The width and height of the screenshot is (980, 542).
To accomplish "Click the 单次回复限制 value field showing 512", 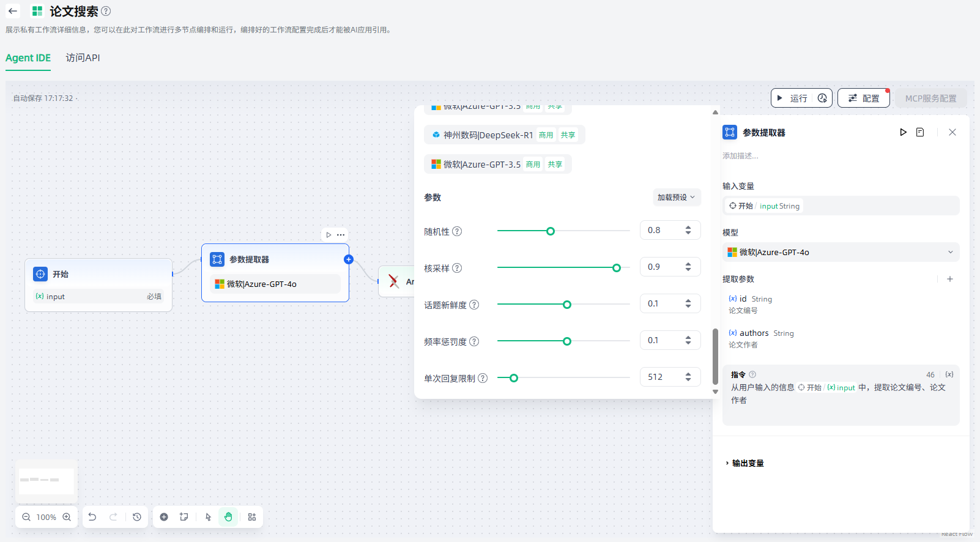I will point(661,377).
